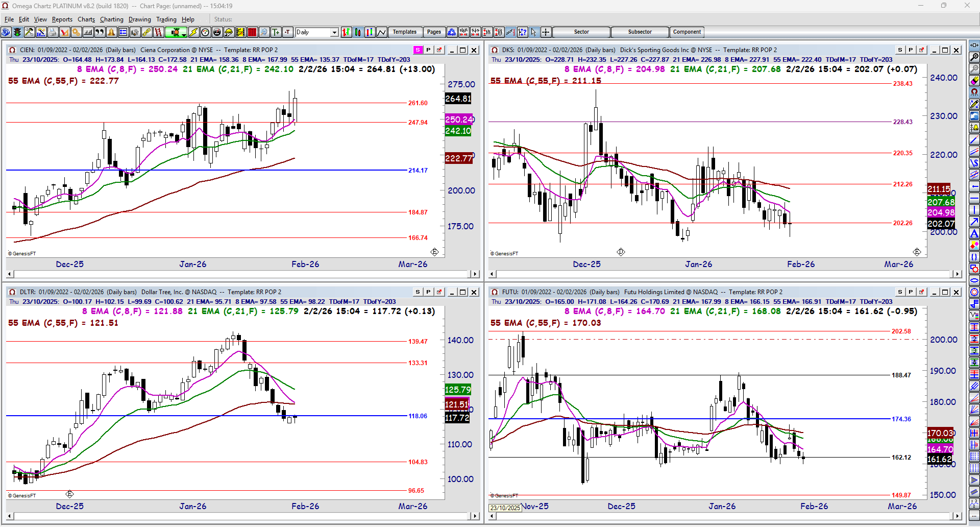Switch to candlestick chart style icon

pyautogui.click(x=358, y=32)
